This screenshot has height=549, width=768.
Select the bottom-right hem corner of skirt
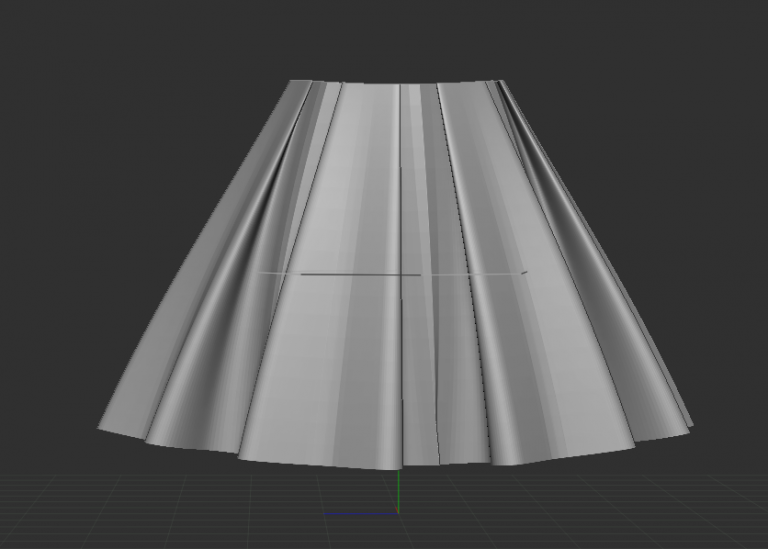(690, 428)
